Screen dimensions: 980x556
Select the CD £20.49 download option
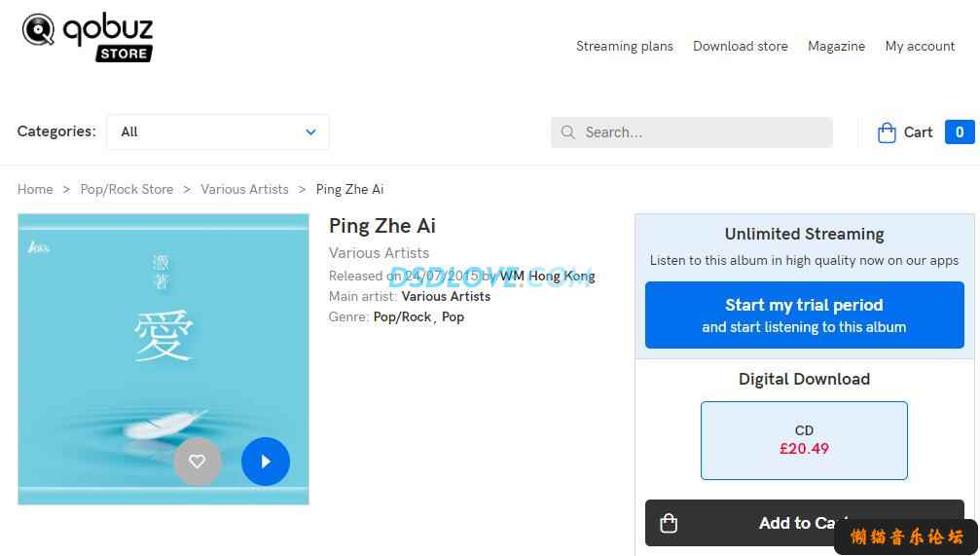click(804, 440)
